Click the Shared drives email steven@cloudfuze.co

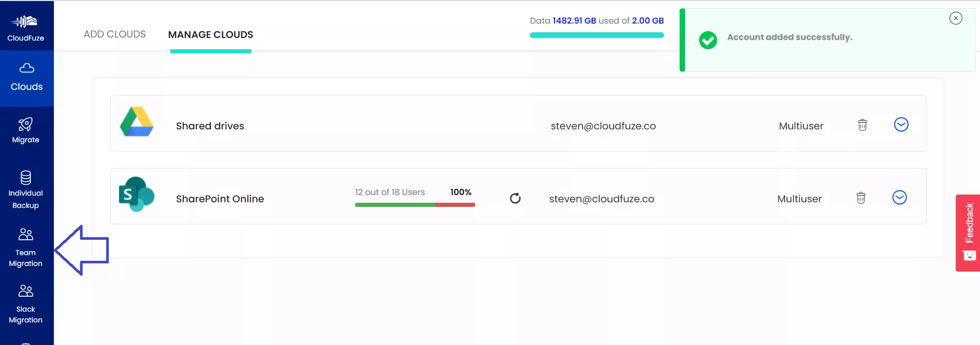pos(603,126)
